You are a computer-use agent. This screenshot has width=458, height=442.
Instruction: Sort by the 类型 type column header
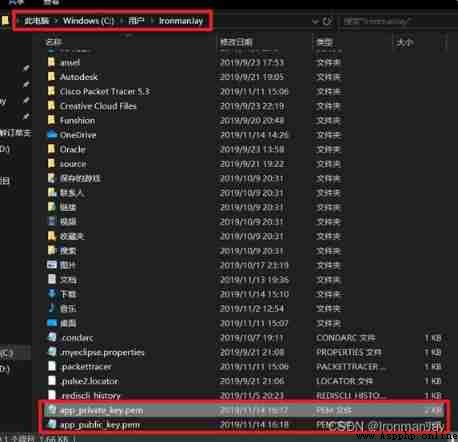point(324,42)
